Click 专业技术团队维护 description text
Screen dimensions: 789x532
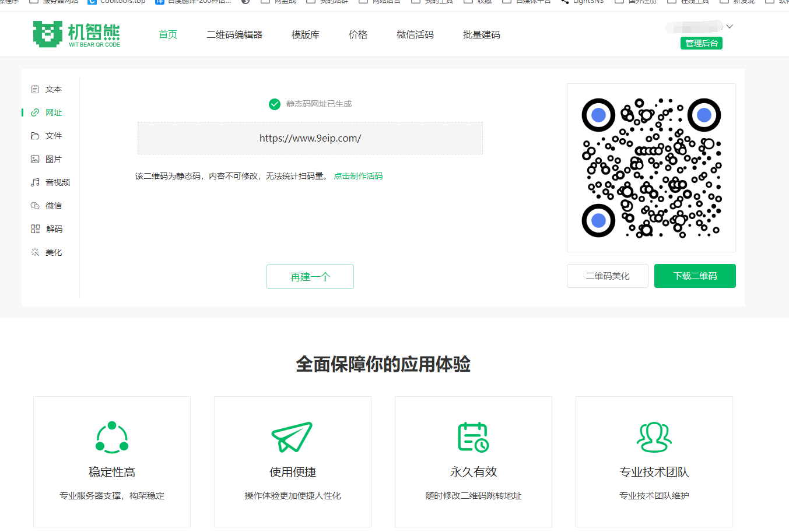[654, 496]
